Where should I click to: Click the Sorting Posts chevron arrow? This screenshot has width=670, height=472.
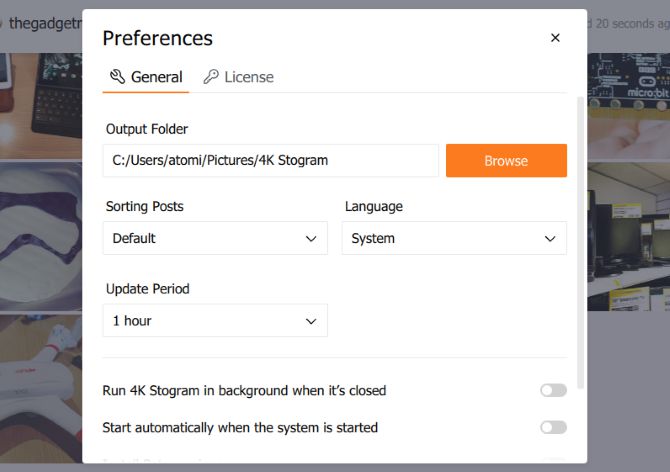(x=311, y=238)
